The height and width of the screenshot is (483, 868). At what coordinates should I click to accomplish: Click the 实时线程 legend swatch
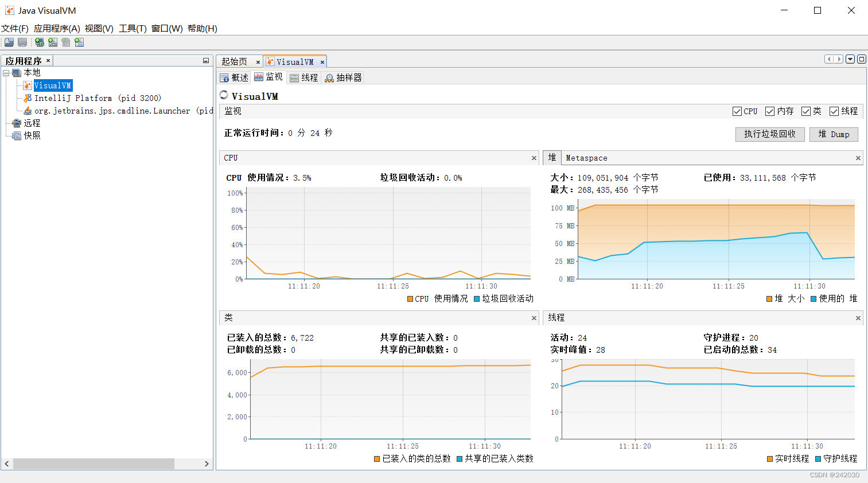(770, 459)
